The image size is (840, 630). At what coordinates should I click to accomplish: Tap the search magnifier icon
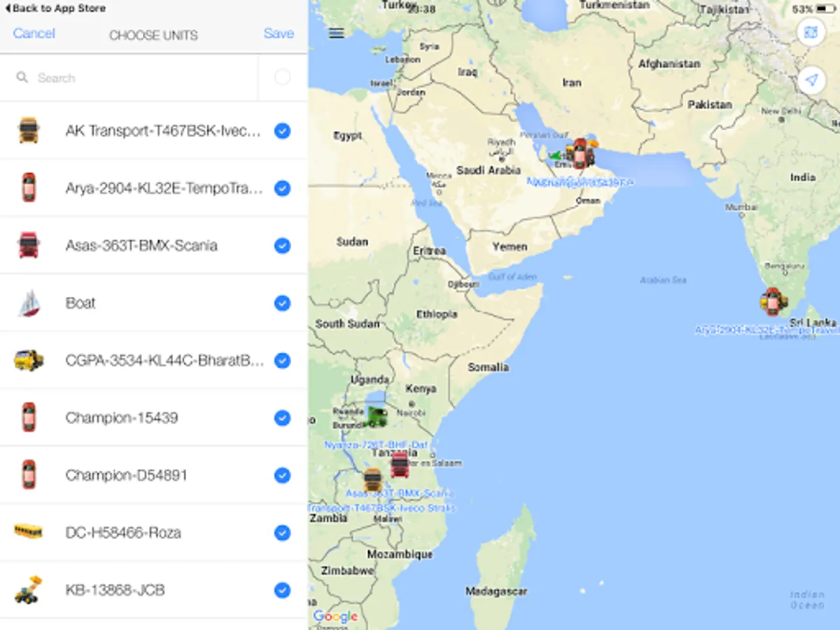22,78
